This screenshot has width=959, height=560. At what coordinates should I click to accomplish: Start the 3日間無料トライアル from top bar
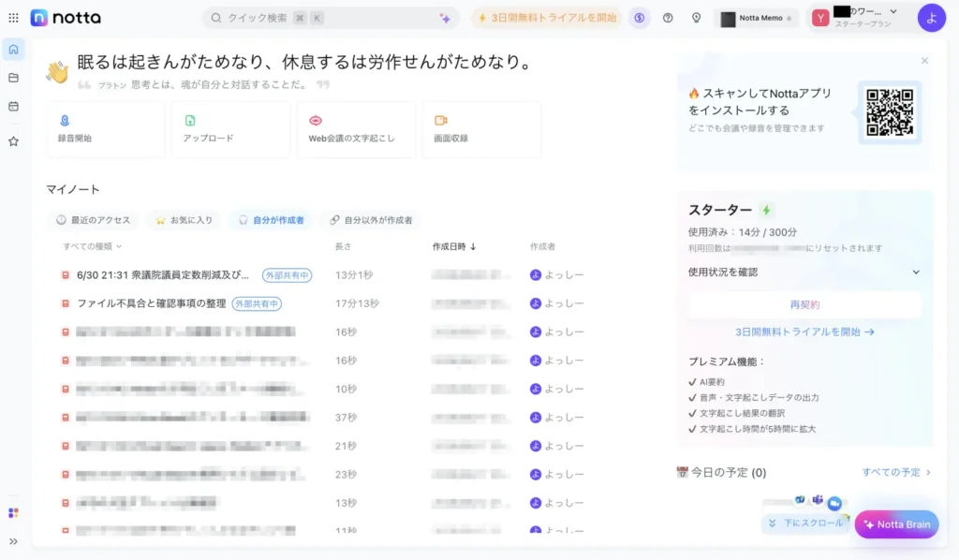pyautogui.click(x=547, y=18)
